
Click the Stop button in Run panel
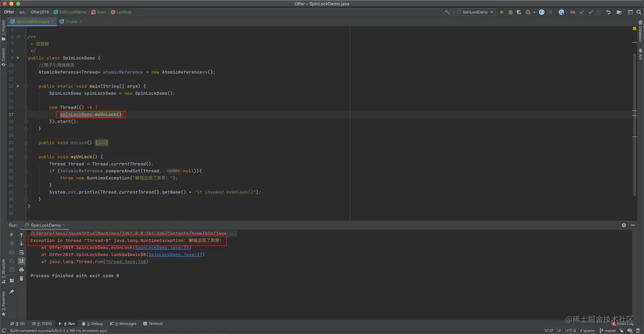click(x=12, y=243)
